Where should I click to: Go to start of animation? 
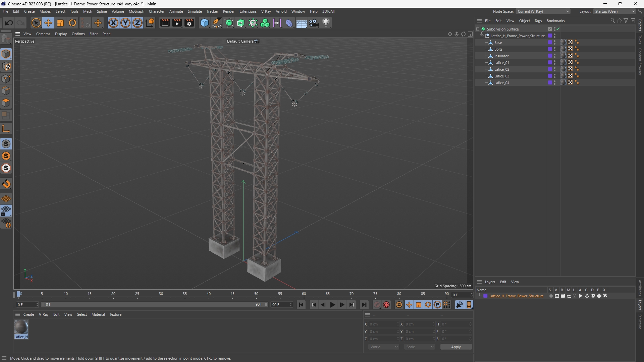[301, 305]
